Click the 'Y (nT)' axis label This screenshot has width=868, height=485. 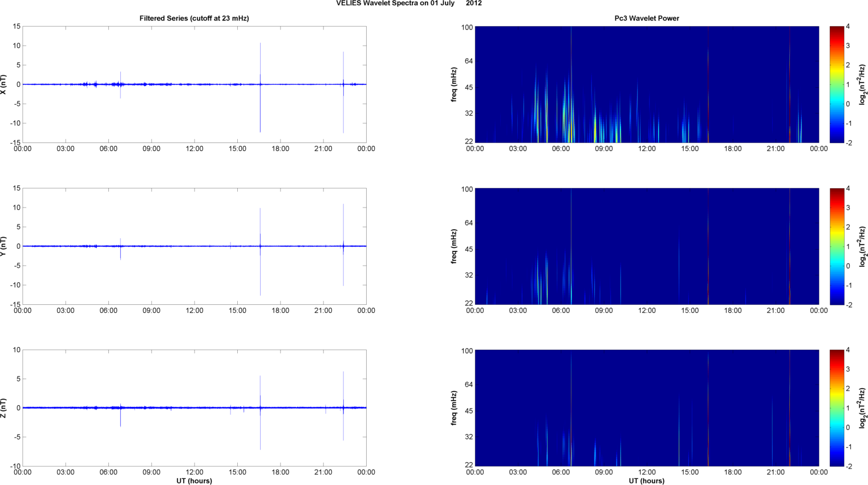click(3, 246)
